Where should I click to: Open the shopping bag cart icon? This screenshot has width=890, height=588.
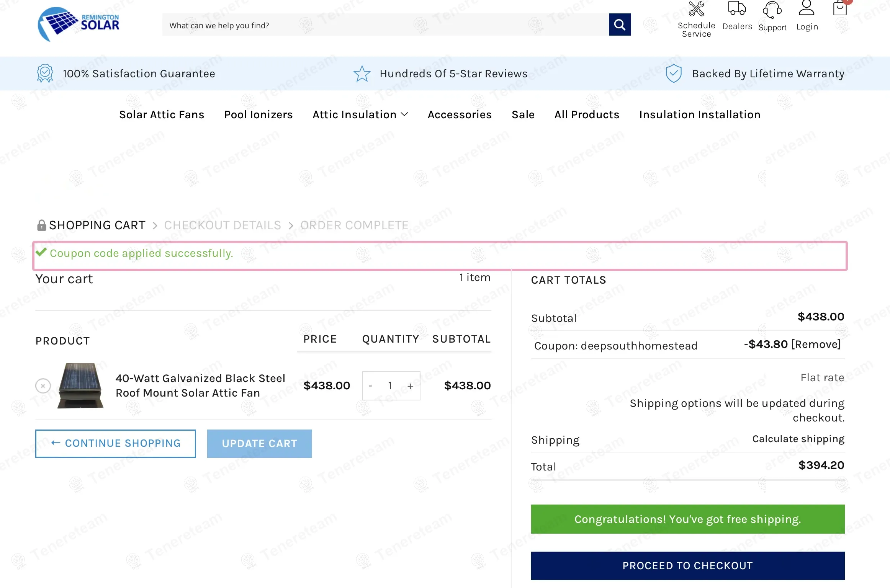click(x=840, y=8)
